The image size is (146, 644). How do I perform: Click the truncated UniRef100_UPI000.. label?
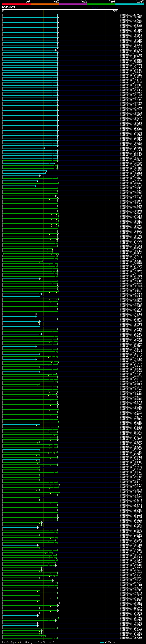132,286
